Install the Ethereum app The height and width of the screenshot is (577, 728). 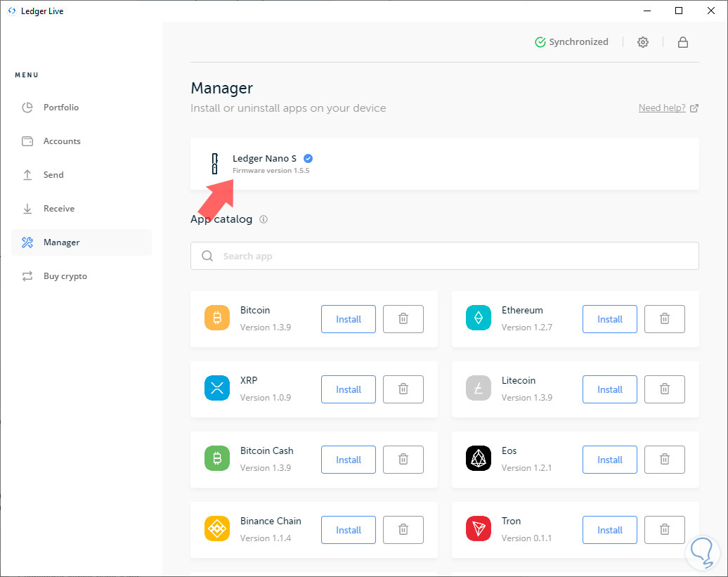[610, 319]
